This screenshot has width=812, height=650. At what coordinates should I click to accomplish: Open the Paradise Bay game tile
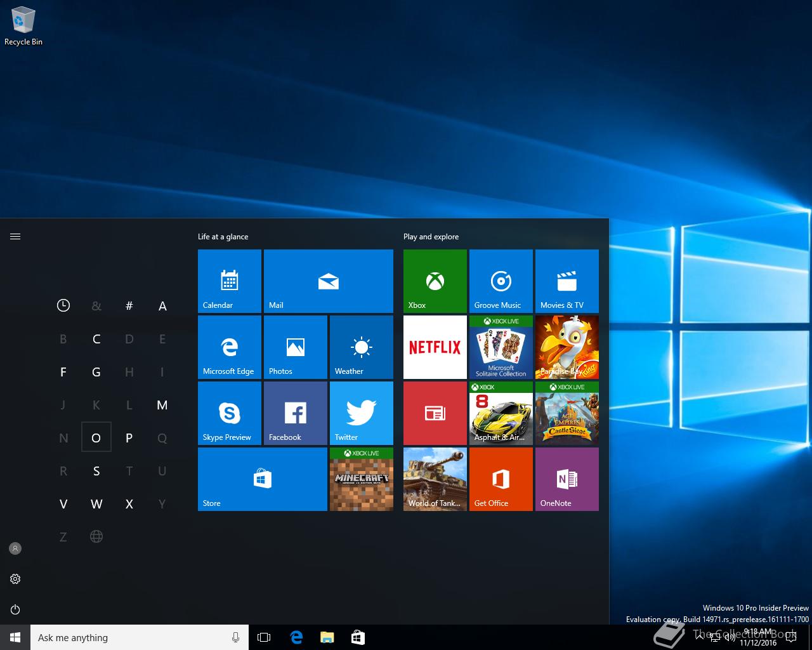567,347
